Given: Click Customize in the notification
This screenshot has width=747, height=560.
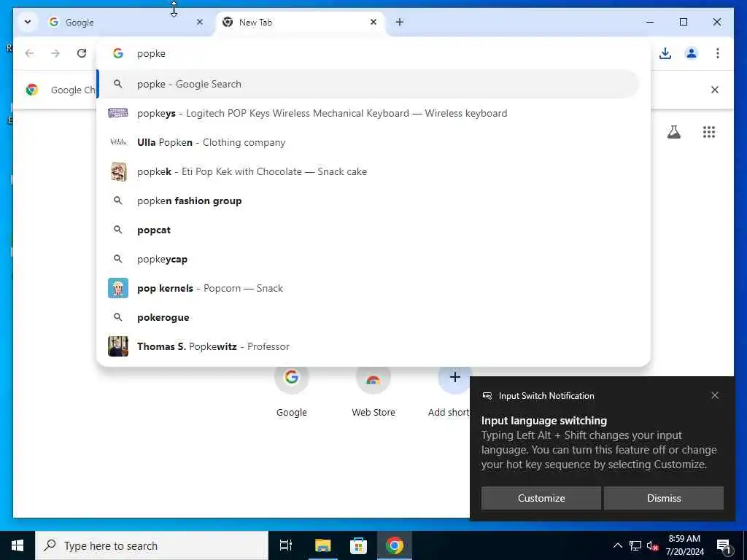Looking at the screenshot, I should point(541,498).
